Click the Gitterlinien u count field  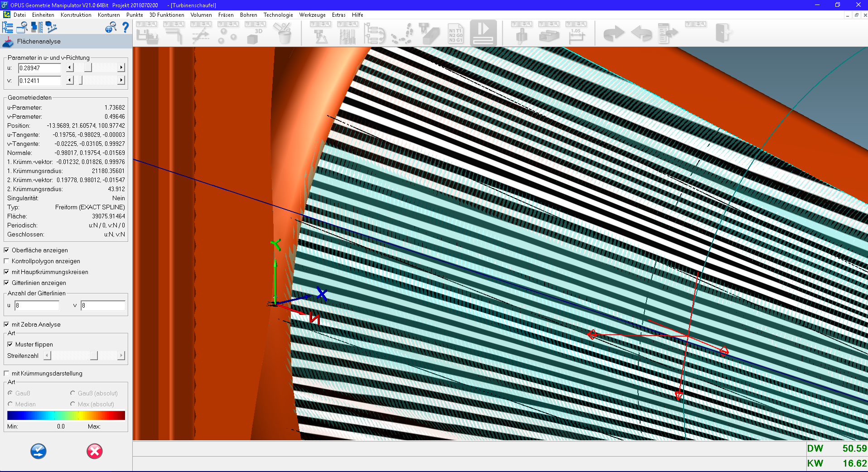37,305
